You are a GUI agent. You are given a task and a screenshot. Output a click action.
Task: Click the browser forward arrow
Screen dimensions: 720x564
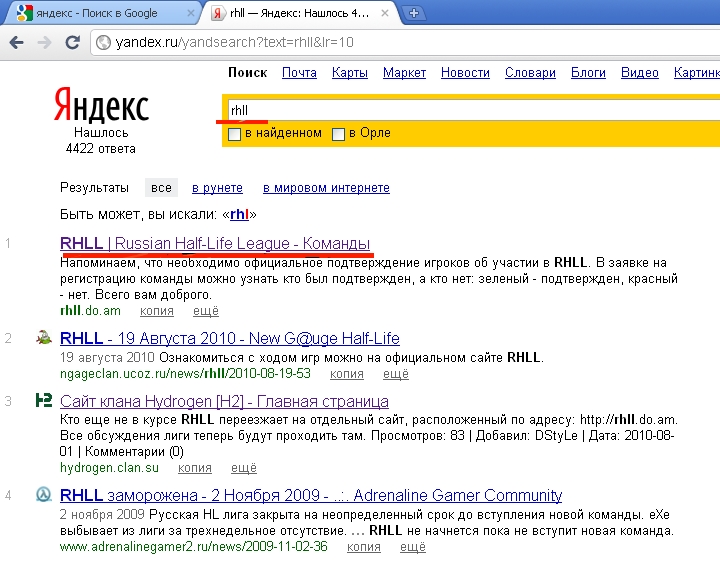[45, 43]
